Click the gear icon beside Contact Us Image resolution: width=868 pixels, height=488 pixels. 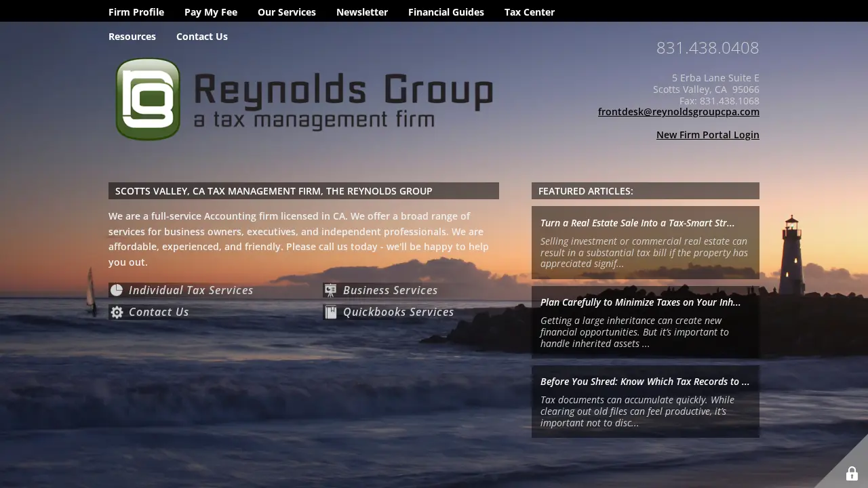117,312
